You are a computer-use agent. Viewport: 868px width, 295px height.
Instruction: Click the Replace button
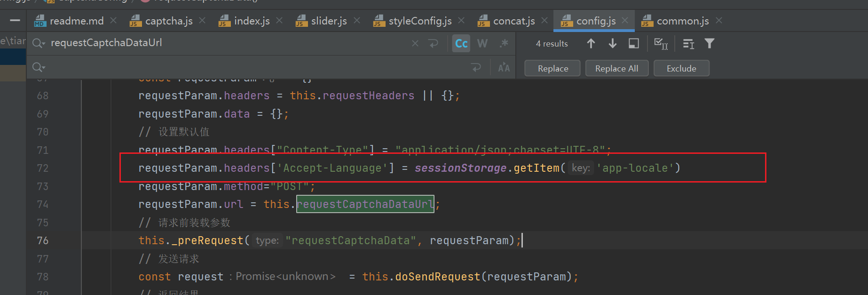click(x=552, y=68)
